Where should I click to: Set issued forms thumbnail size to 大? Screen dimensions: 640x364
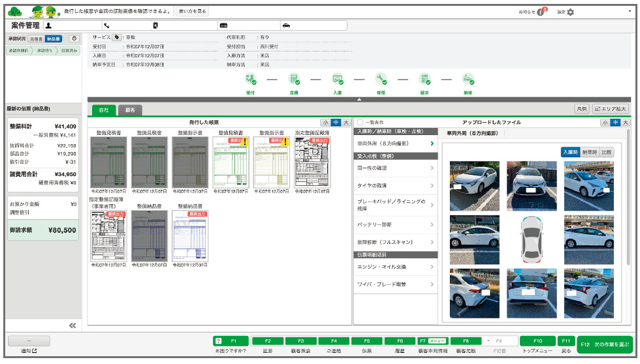[346, 122]
